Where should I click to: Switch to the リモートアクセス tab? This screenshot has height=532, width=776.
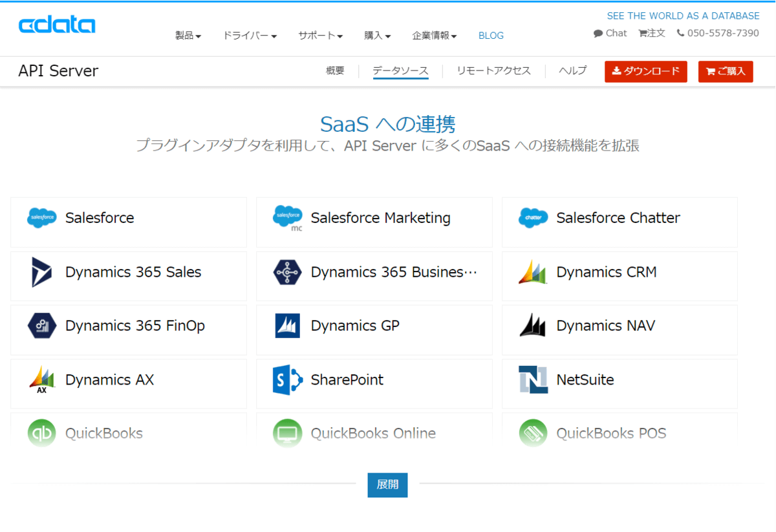[x=493, y=71]
